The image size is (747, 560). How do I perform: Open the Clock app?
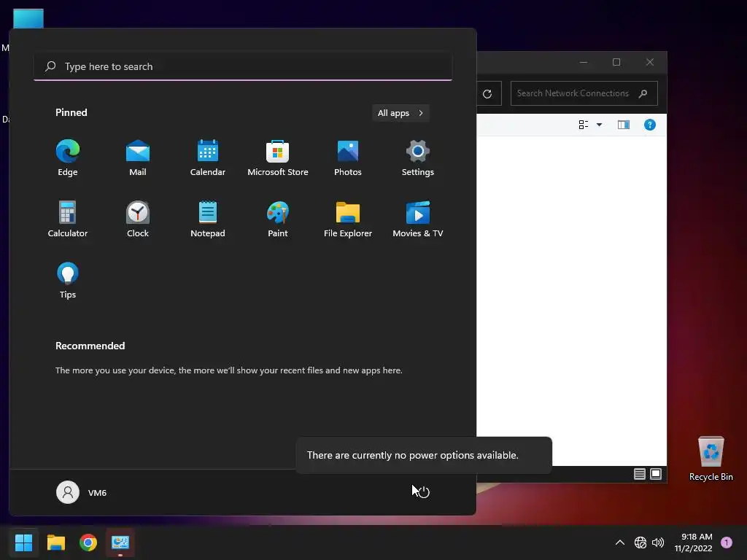coord(138,219)
